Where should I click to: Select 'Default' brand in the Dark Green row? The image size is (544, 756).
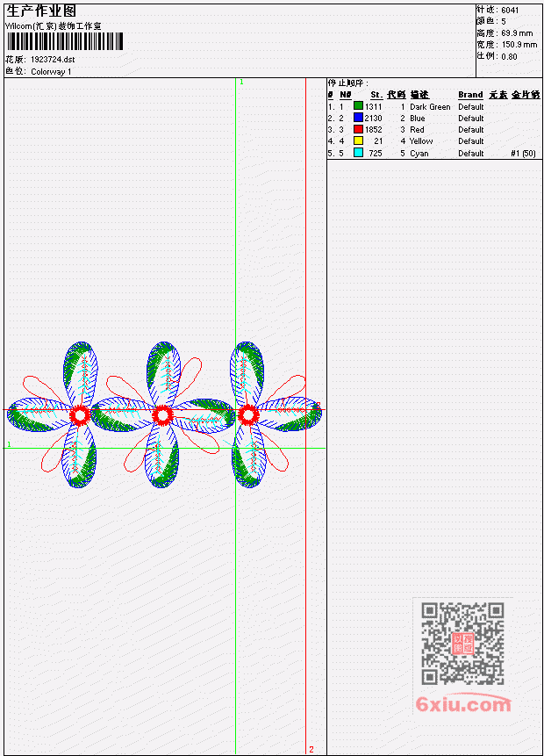tap(471, 107)
